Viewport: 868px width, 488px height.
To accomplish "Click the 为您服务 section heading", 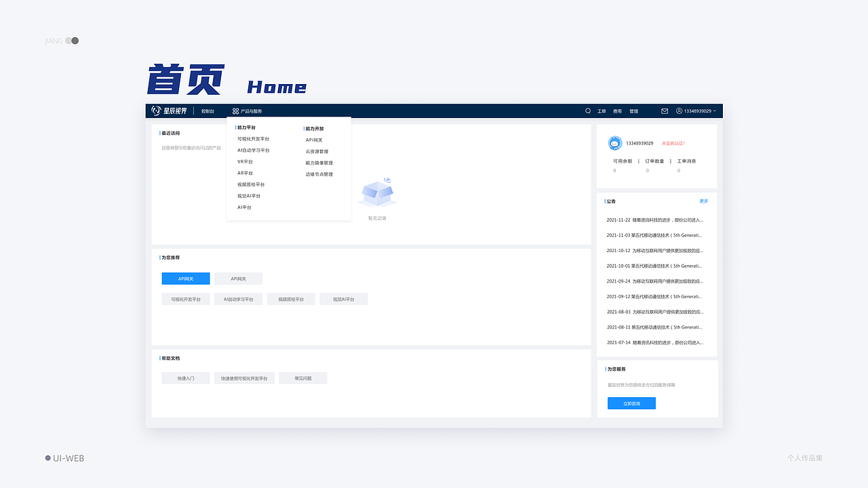I will point(616,369).
